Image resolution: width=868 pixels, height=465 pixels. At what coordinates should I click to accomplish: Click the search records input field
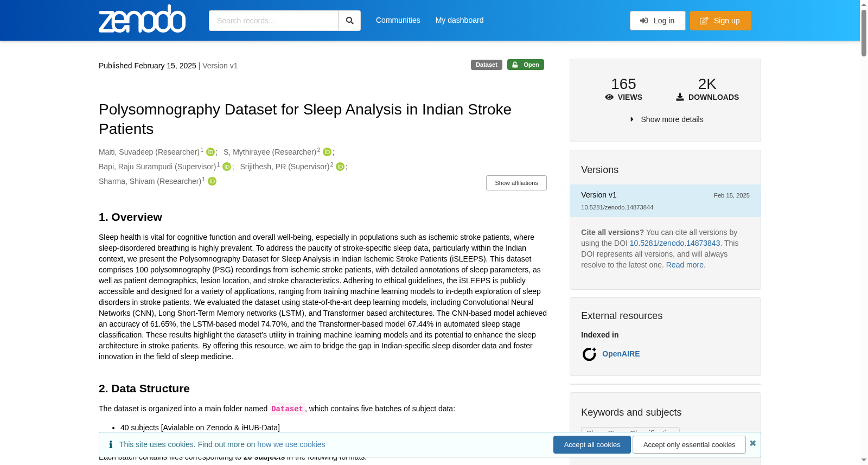[x=273, y=21]
